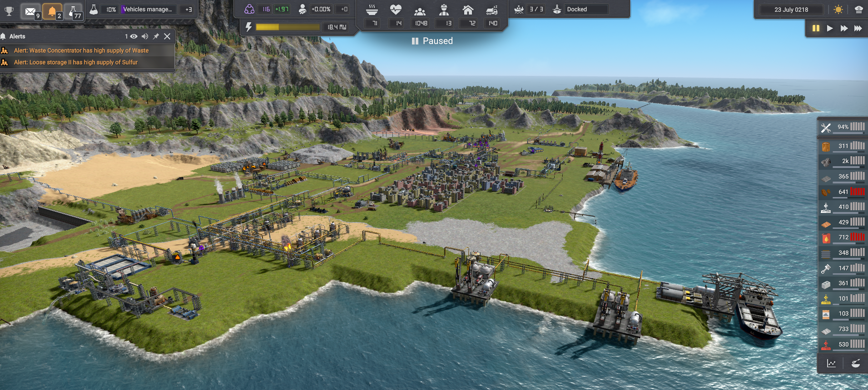Toggle the alerts bell panel

click(x=52, y=11)
